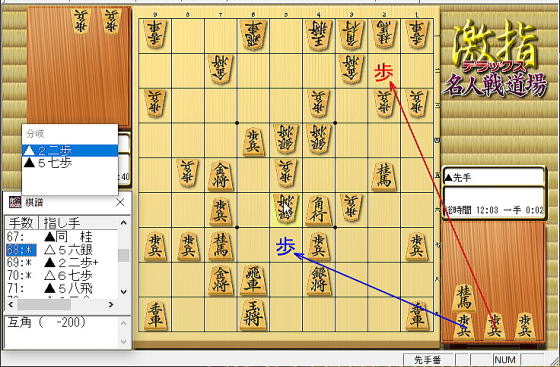Click the blue 歩 marker on 5七
The image size is (560, 367).
pos(285,246)
